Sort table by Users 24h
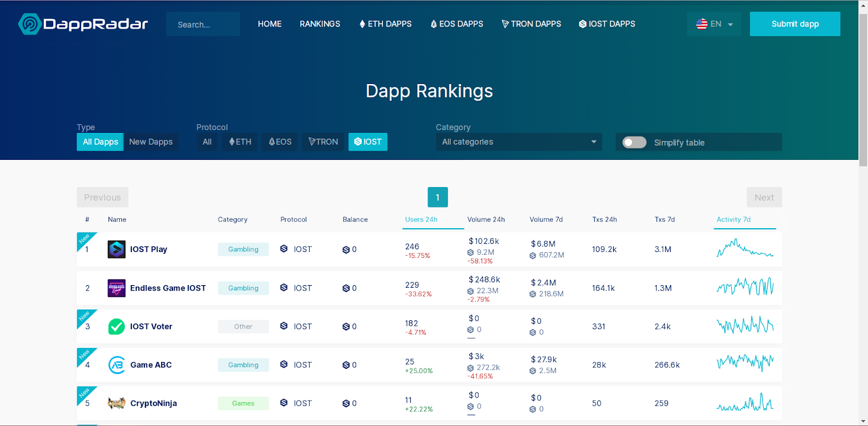This screenshot has width=868, height=426. coord(421,220)
